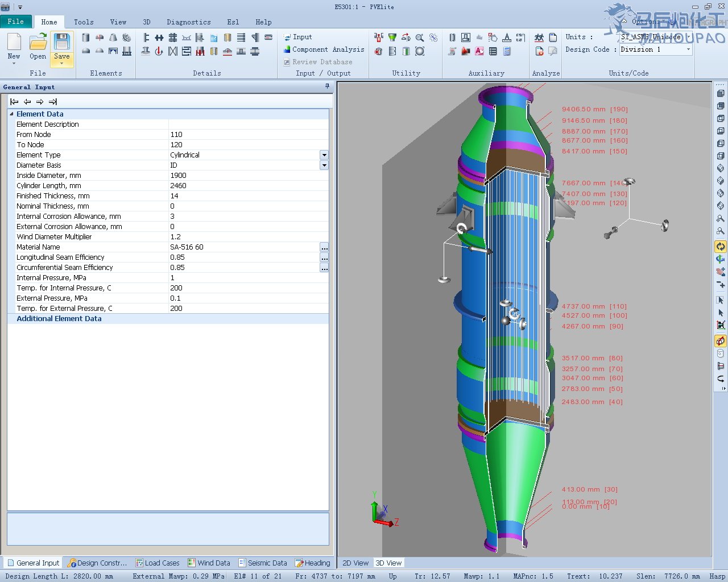This screenshot has width=728, height=582.
Task: Open the Save button dropdown arrow
Action: (62, 63)
